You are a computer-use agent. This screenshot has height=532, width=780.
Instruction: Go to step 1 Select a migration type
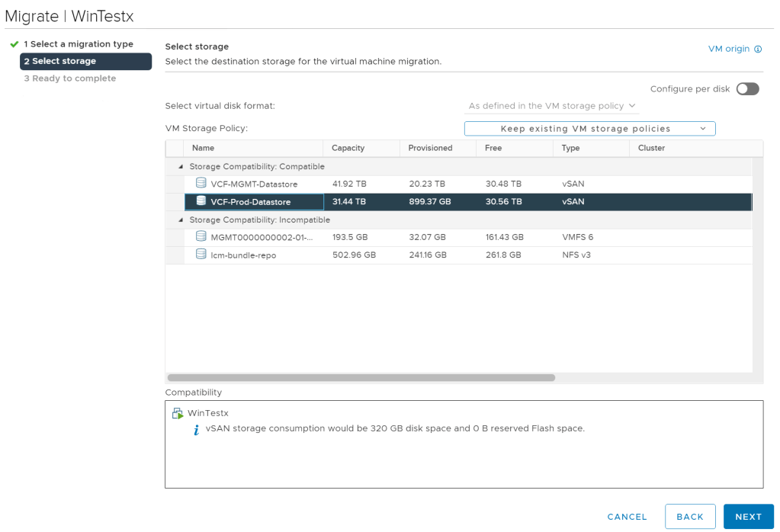pos(78,44)
